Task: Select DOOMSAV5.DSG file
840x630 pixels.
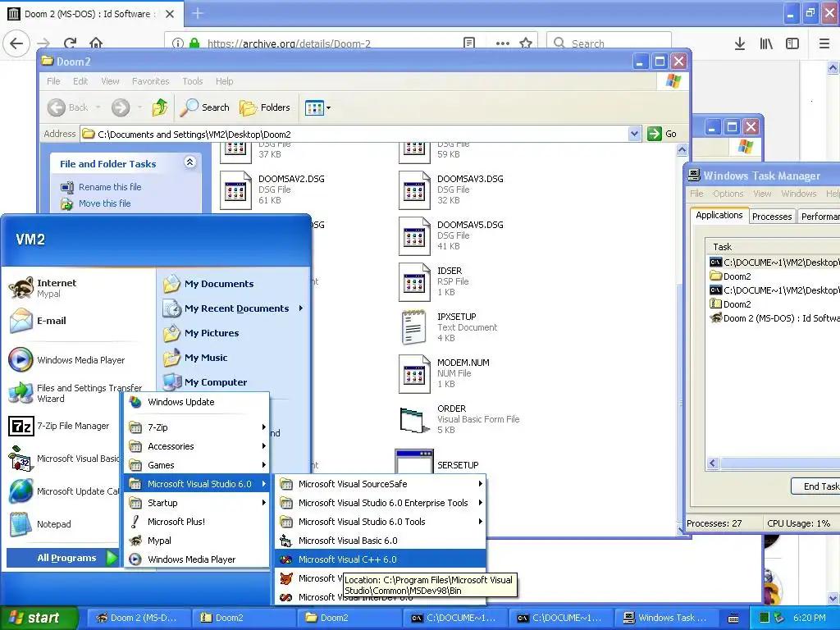Action: (x=452, y=235)
